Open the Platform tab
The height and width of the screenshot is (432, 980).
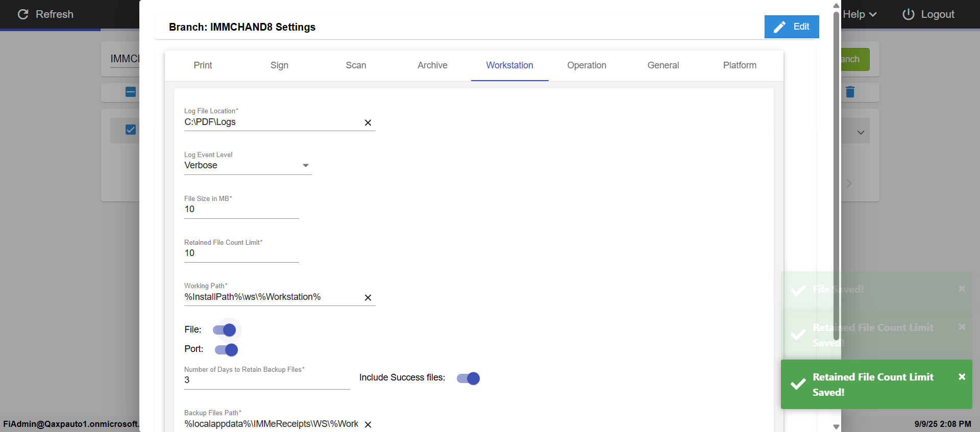(740, 65)
